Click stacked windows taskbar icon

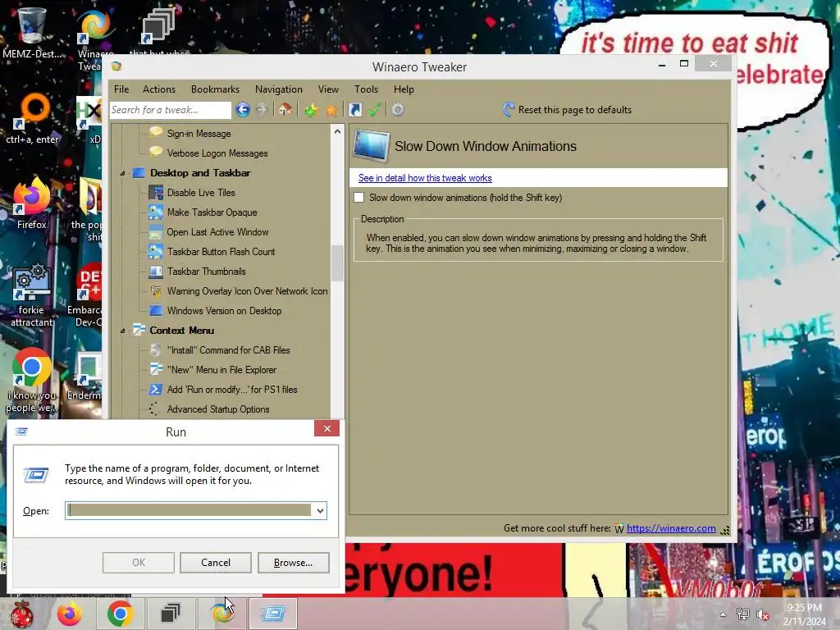171,614
